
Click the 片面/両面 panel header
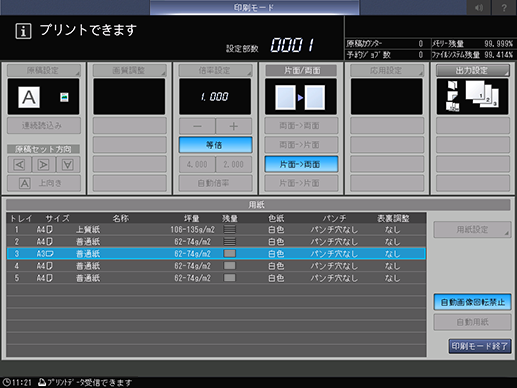tap(301, 70)
